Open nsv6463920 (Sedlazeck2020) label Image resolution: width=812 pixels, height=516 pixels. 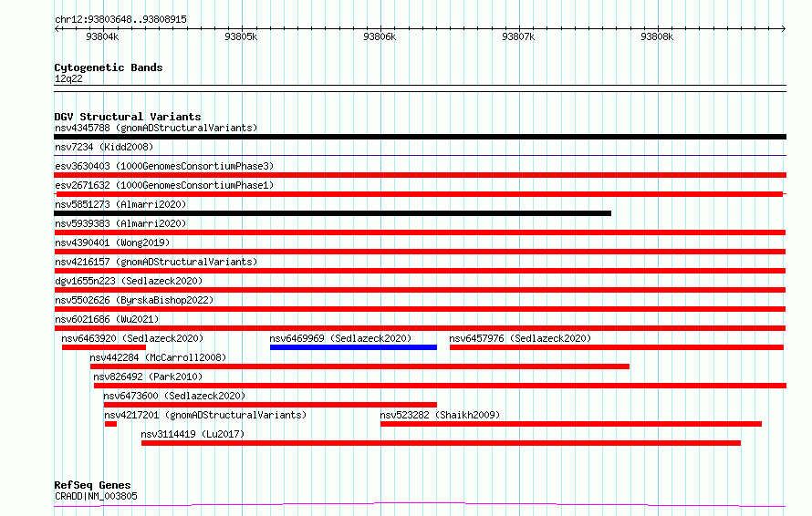132,338
